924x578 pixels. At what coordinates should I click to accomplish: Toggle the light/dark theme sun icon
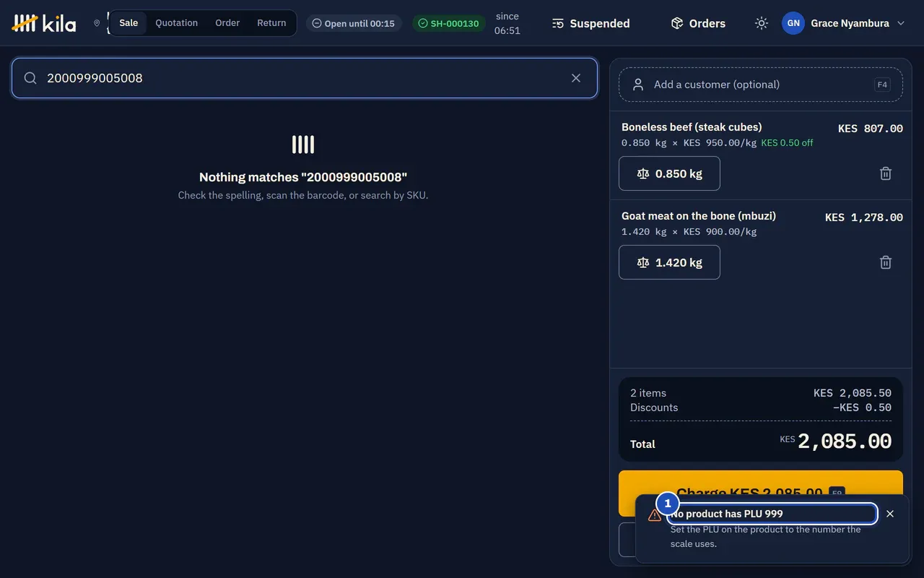tap(762, 23)
